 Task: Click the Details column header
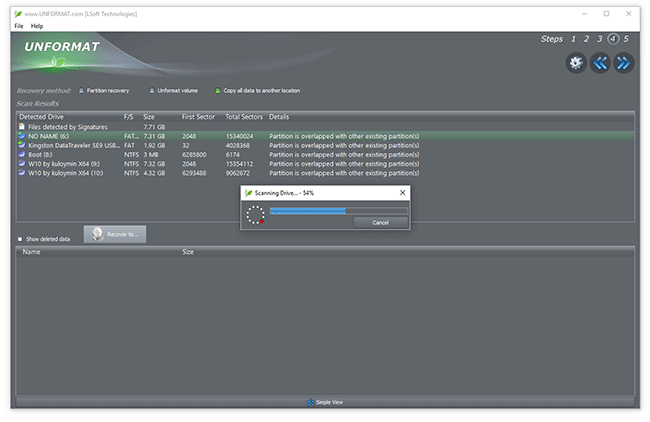[279, 117]
